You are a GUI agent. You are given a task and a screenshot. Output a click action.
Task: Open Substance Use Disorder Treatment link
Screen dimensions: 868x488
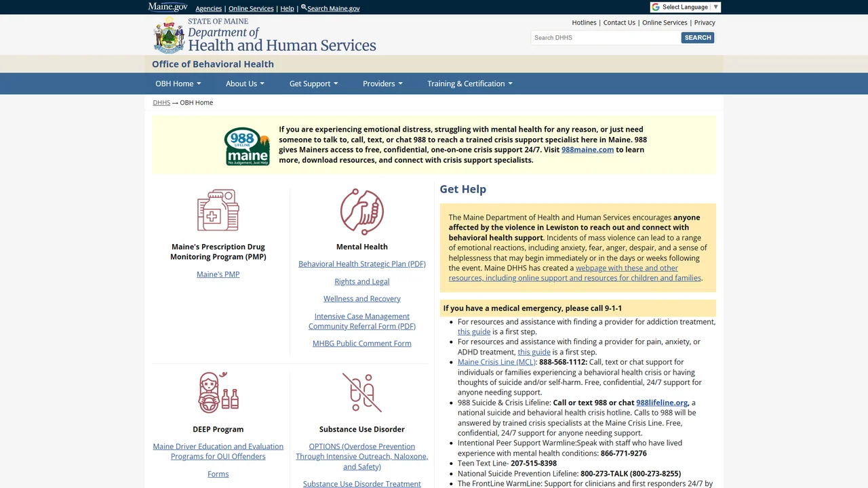(x=362, y=484)
